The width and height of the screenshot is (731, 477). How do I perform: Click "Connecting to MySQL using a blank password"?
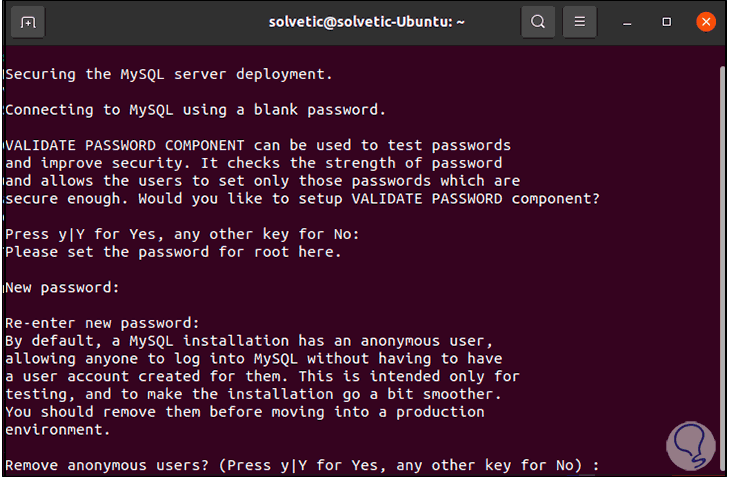click(x=195, y=108)
